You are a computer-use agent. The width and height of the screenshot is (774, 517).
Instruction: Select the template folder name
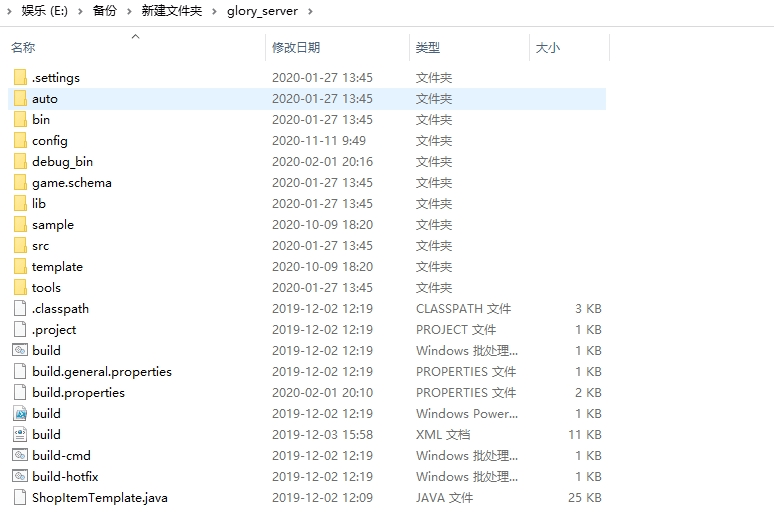coord(57,267)
